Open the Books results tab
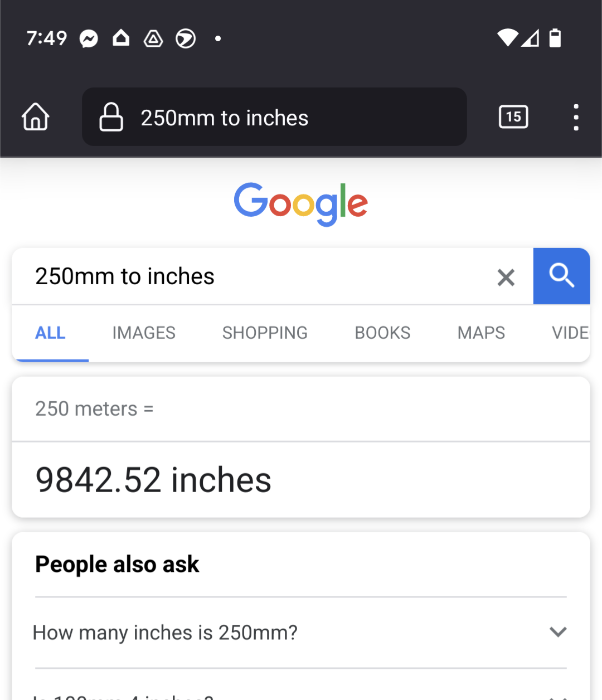Screen dimensions: 602x700 pos(382,333)
